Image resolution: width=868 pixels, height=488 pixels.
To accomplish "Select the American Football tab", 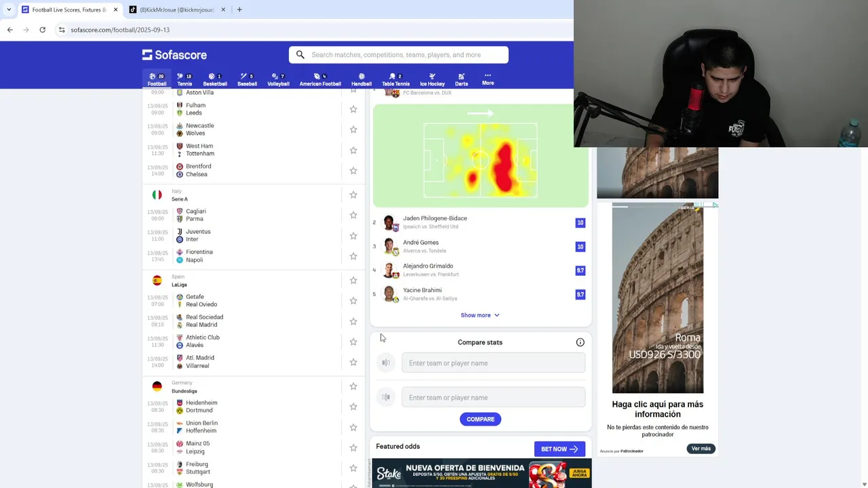I will point(320,79).
